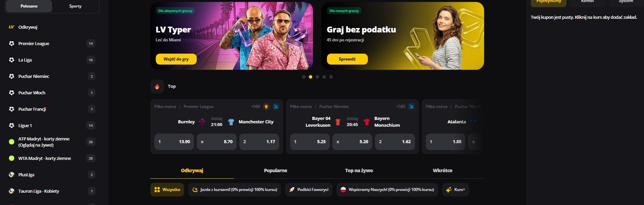Switch sidebar toggle to Sporty
The width and height of the screenshot is (644, 205).
pos(75,6)
